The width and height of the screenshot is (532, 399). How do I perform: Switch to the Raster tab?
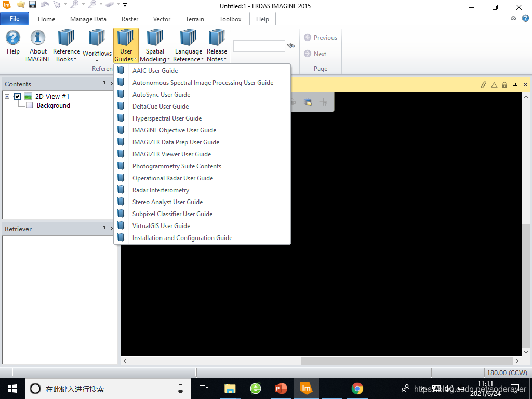[x=130, y=19]
